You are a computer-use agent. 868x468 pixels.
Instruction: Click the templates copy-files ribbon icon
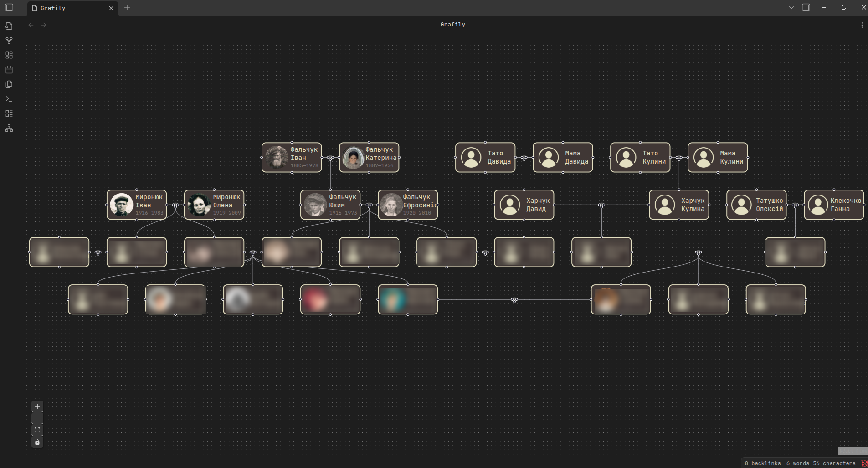(x=9, y=84)
